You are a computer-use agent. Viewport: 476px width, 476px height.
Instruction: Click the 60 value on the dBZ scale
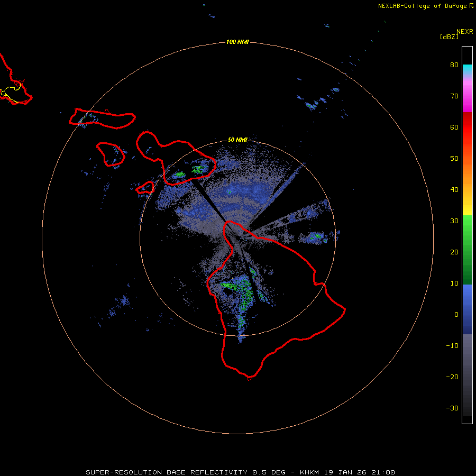(454, 127)
